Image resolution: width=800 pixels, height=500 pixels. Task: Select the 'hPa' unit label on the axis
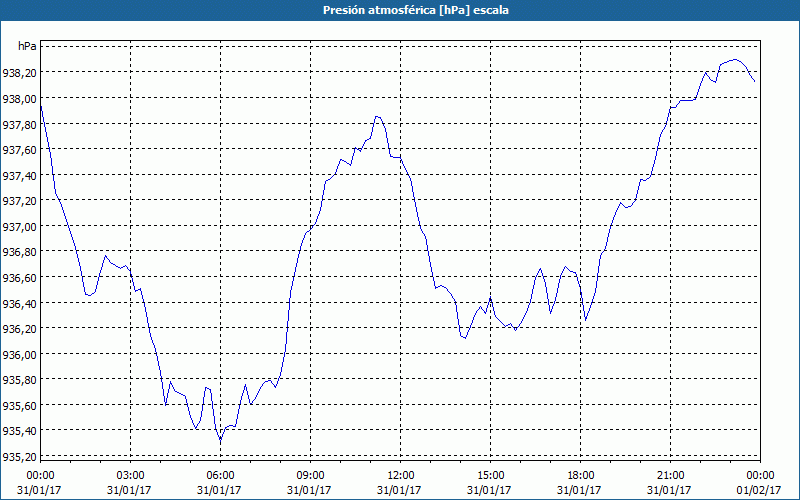(x=27, y=46)
